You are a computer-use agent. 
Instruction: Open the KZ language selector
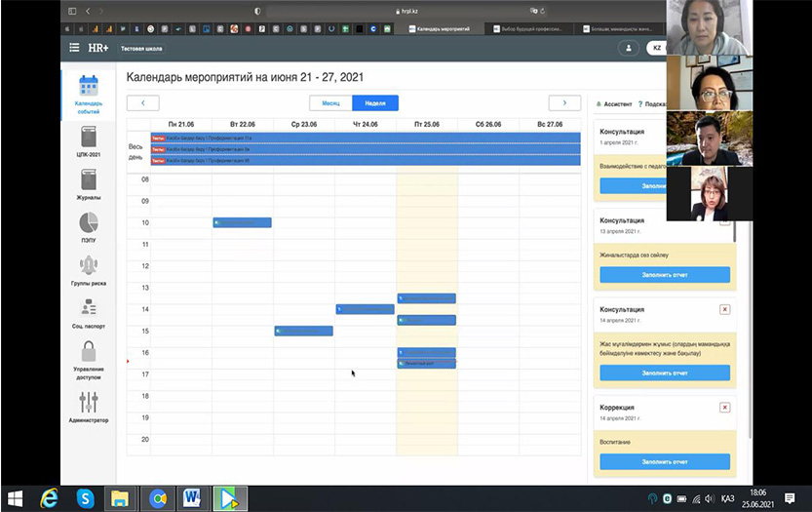pyautogui.click(x=656, y=48)
